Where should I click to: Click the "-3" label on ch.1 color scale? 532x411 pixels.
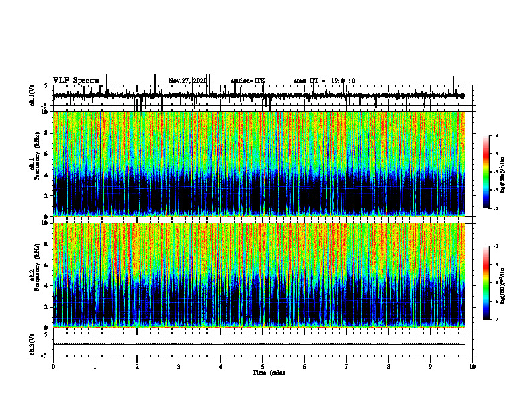[x=496, y=136]
